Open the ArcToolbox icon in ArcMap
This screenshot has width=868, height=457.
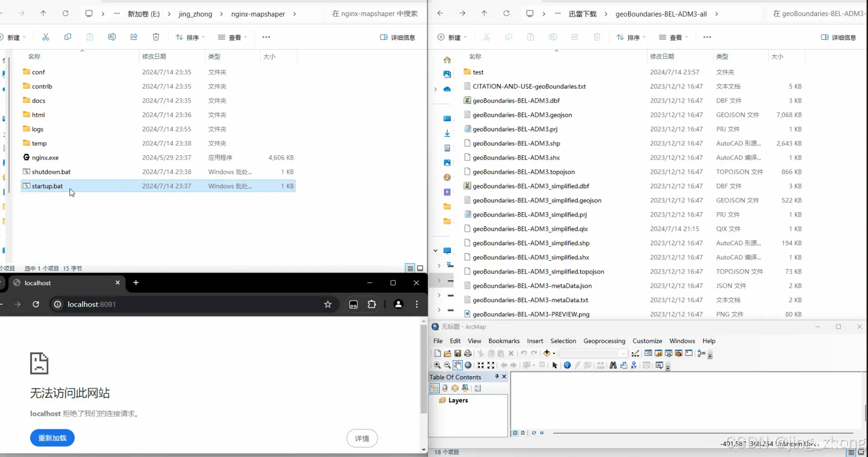[x=679, y=353]
